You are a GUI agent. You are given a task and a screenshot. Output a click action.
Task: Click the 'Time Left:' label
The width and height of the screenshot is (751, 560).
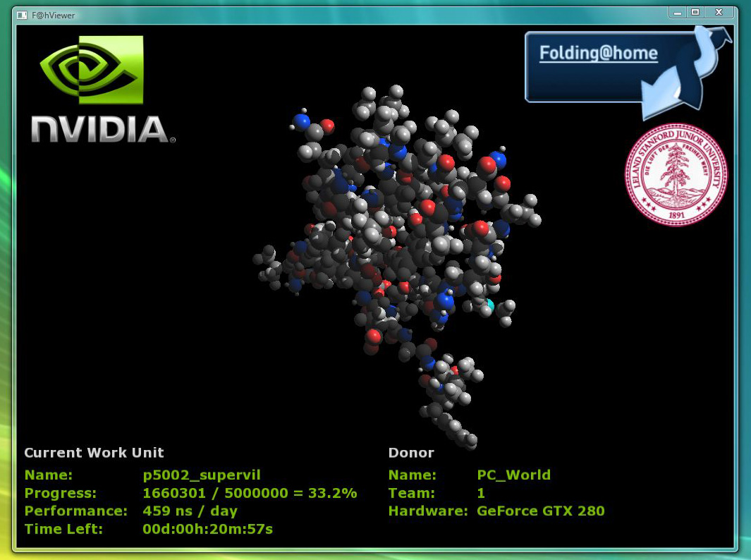tap(63, 529)
